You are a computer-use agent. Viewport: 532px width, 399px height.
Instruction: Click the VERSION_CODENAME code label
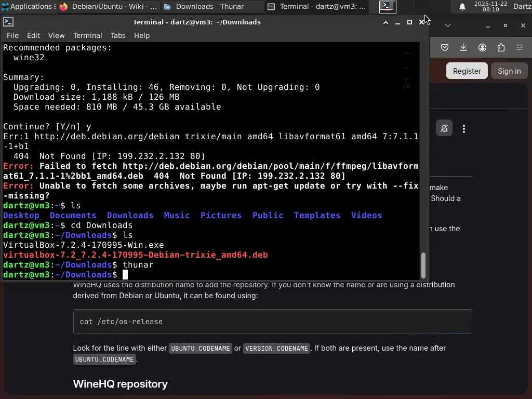276,349
